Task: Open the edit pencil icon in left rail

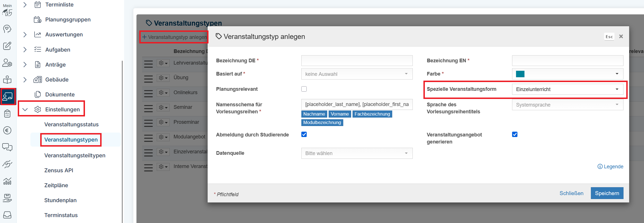Action: coord(7,46)
